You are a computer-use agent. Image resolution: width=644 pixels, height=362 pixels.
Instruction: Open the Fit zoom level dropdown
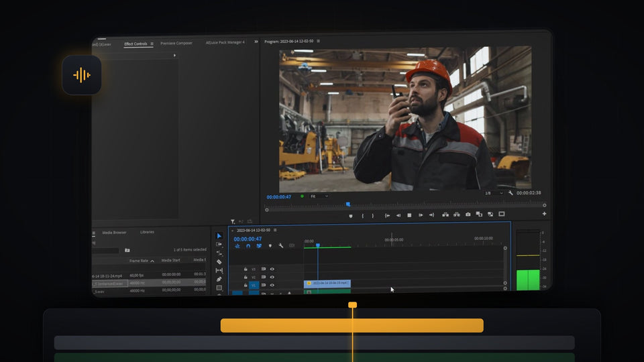tap(319, 196)
